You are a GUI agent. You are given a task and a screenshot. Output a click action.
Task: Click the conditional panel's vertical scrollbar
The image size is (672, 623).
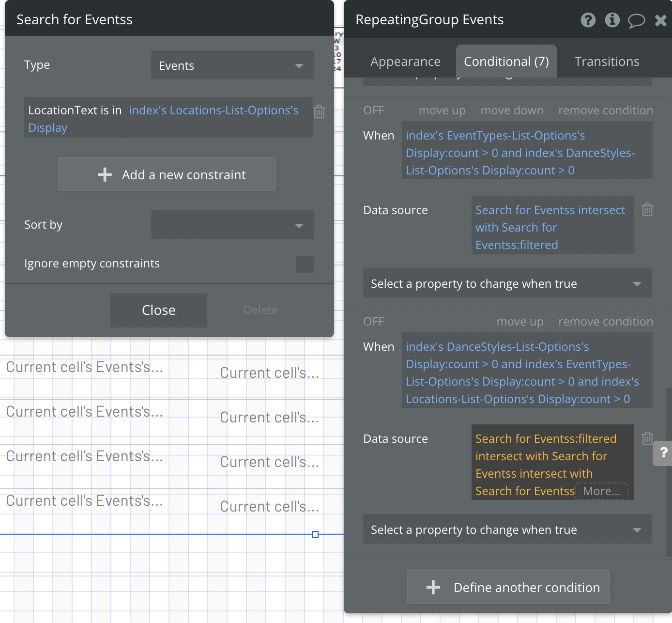669,472
